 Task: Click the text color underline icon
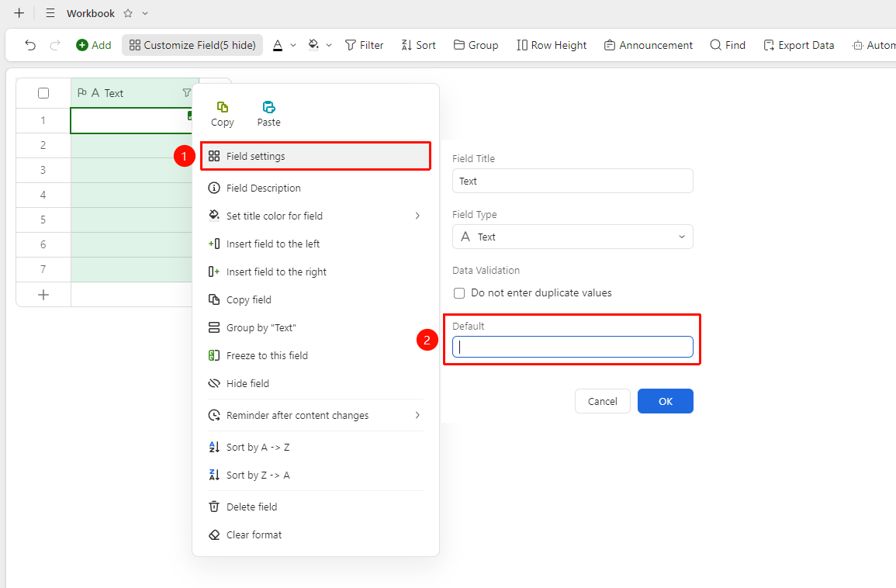pyautogui.click(x=278, y=45)
